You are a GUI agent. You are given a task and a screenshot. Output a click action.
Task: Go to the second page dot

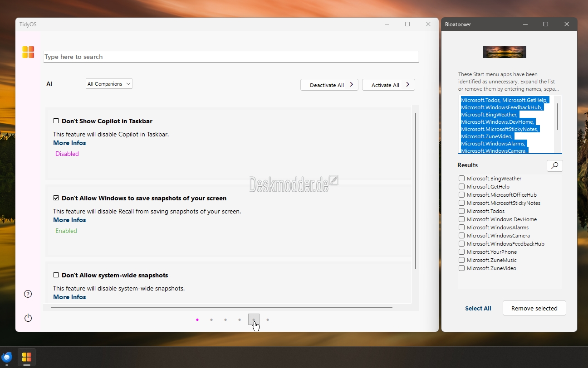(x=211, y=320)
